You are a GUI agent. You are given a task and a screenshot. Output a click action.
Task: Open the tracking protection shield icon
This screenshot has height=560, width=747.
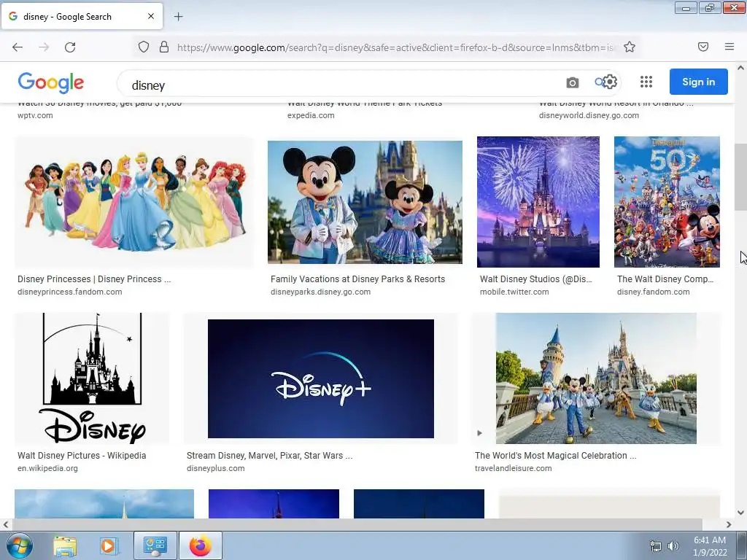pyautogui.click(x=144, y=47)
